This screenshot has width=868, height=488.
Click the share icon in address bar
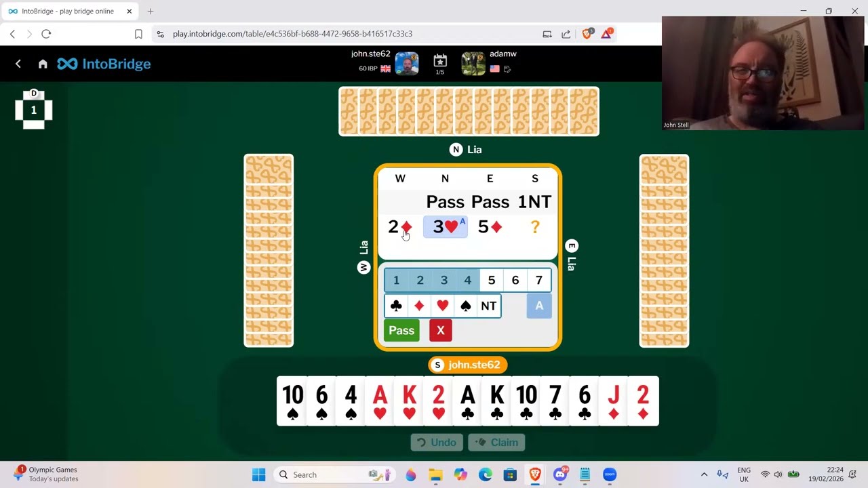[x=566, y=34]
